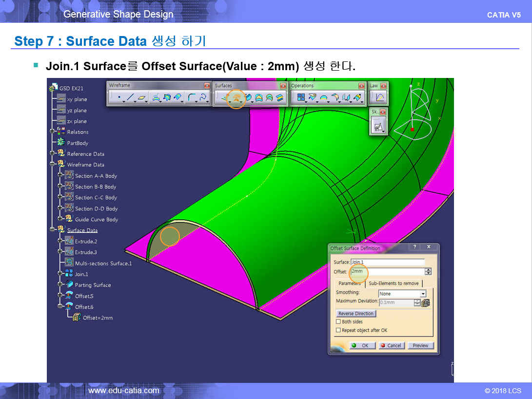
Task: Enable the Both sides checkbox
Action: pos(338,322)
